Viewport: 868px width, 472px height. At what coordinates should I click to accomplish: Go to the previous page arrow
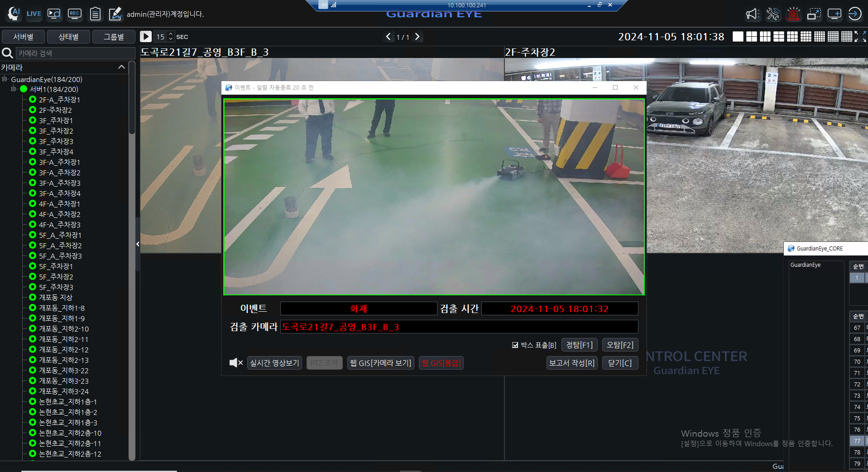click(x=388, y=37)
